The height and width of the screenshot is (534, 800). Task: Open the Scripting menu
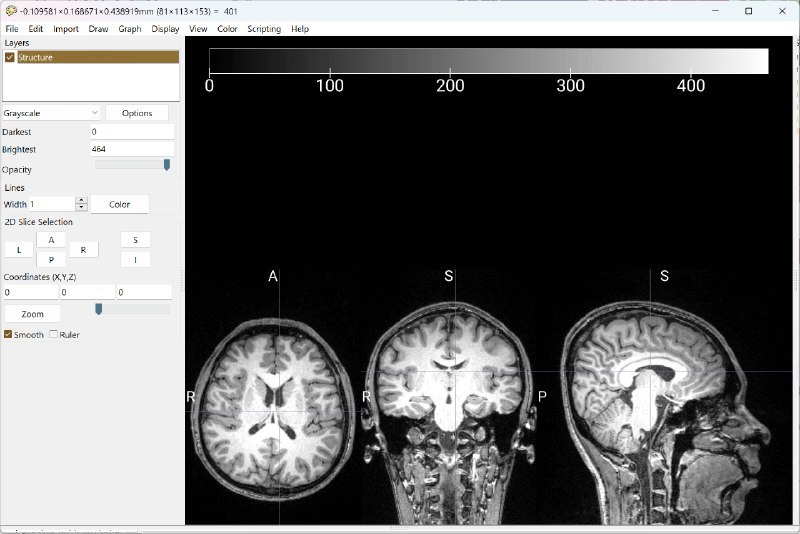pos(264,29)
